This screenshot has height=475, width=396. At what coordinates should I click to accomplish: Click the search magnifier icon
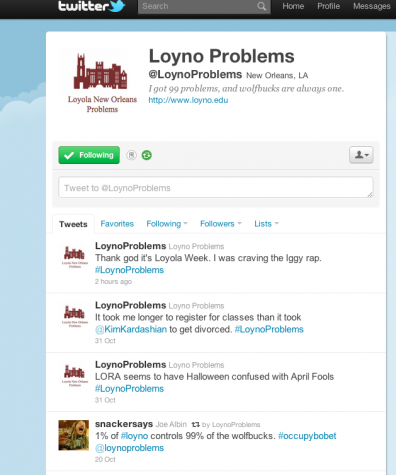point(262,6)
